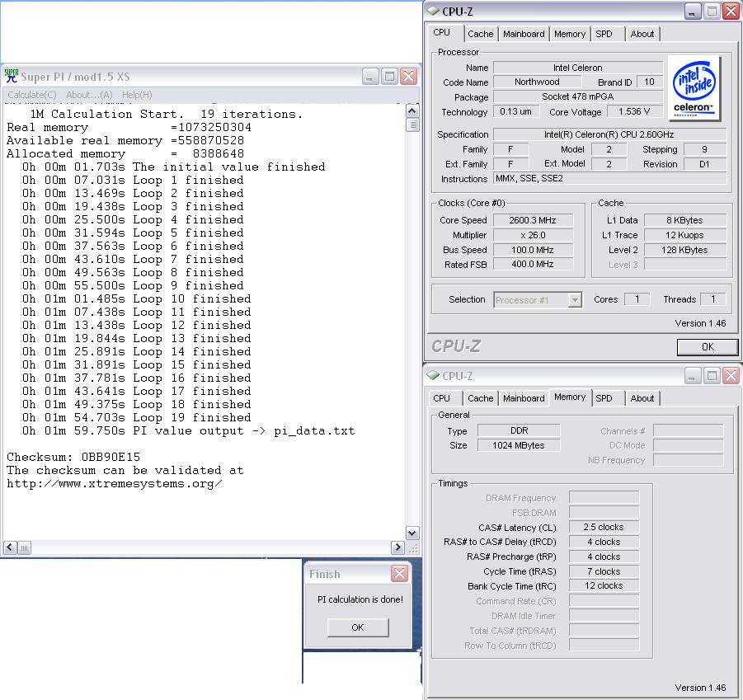The height and width of the screenshot is (700, 743).
Task: Open About tab in top CPU-Z window
Action: point(642,34)
